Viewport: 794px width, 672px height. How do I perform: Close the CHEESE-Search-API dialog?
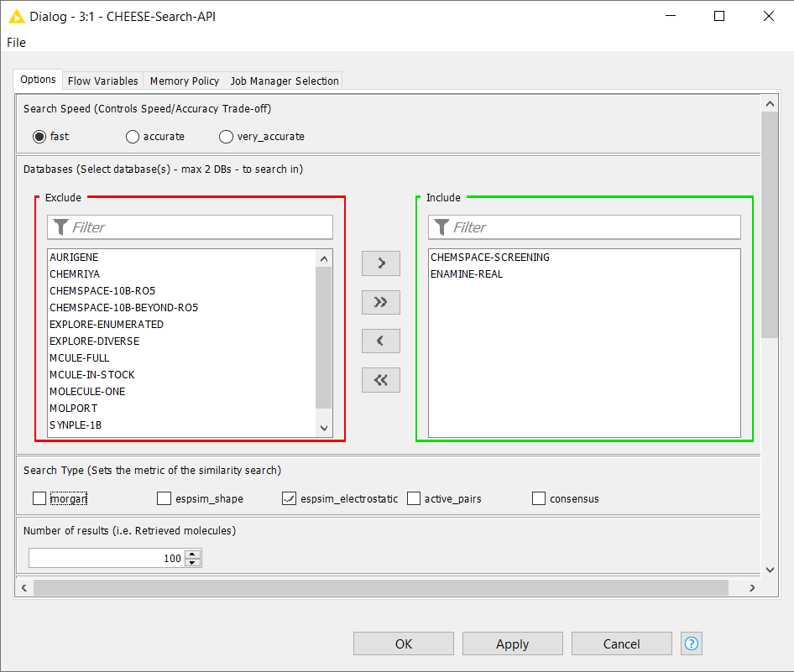coord(768,16)
